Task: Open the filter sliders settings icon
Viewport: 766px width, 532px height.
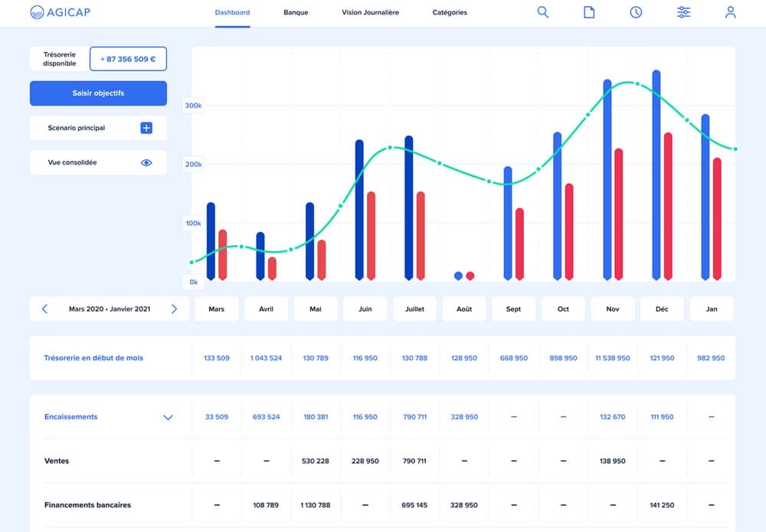Action: pos(683,12)
